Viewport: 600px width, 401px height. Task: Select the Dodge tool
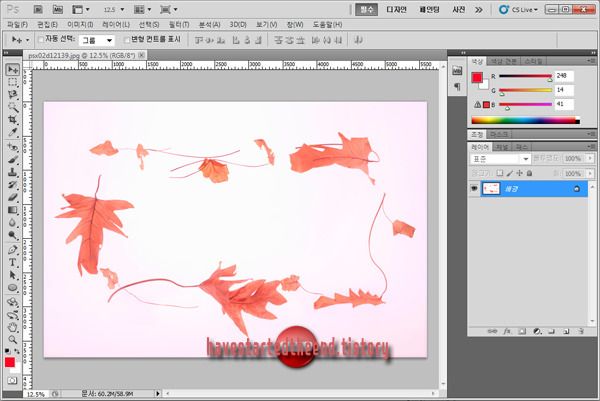tap(13, 235)
